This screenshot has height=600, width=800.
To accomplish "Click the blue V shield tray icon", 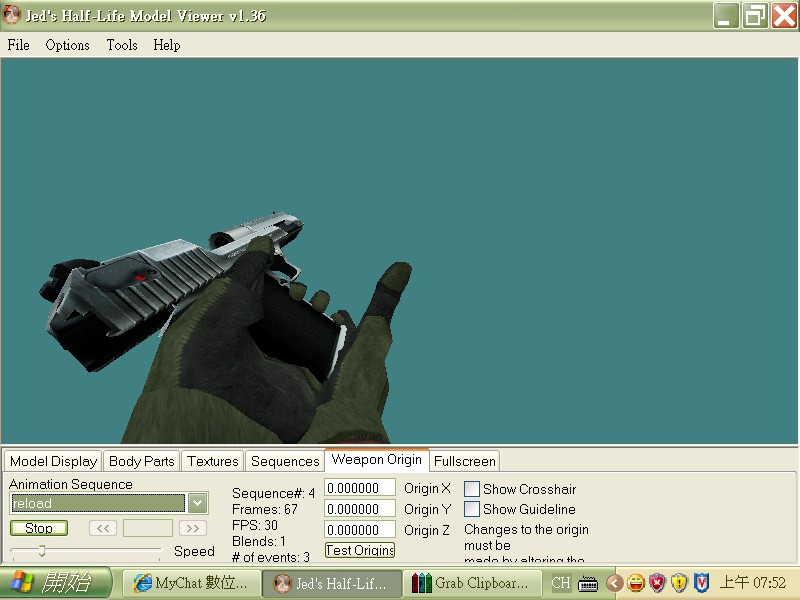I will (x=702, y=583).
